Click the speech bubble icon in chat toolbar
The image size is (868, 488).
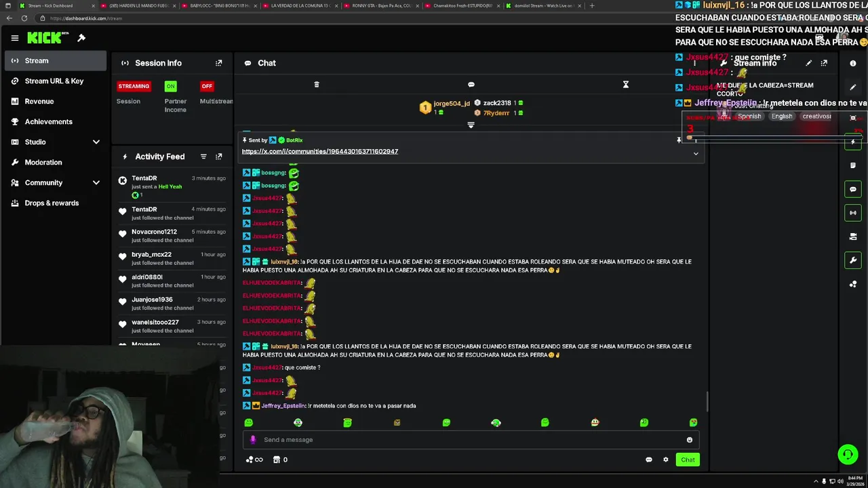(471, 85)
